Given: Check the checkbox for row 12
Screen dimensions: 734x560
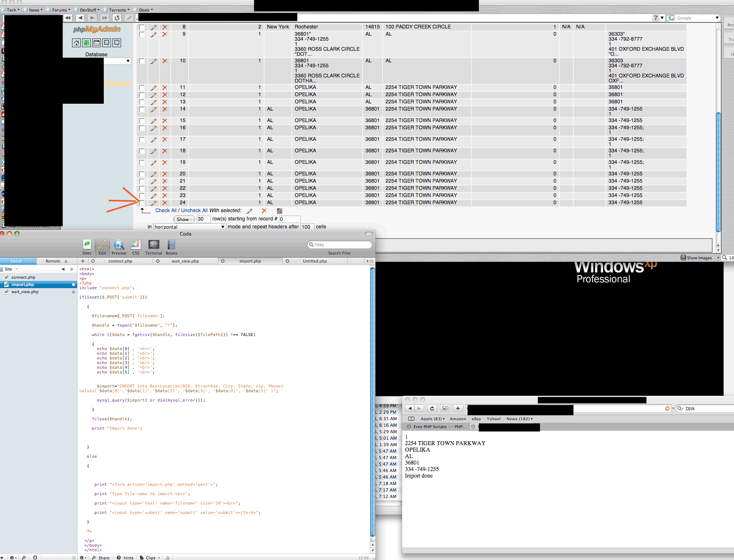Looking at the screenshot, I should point(142,95).
